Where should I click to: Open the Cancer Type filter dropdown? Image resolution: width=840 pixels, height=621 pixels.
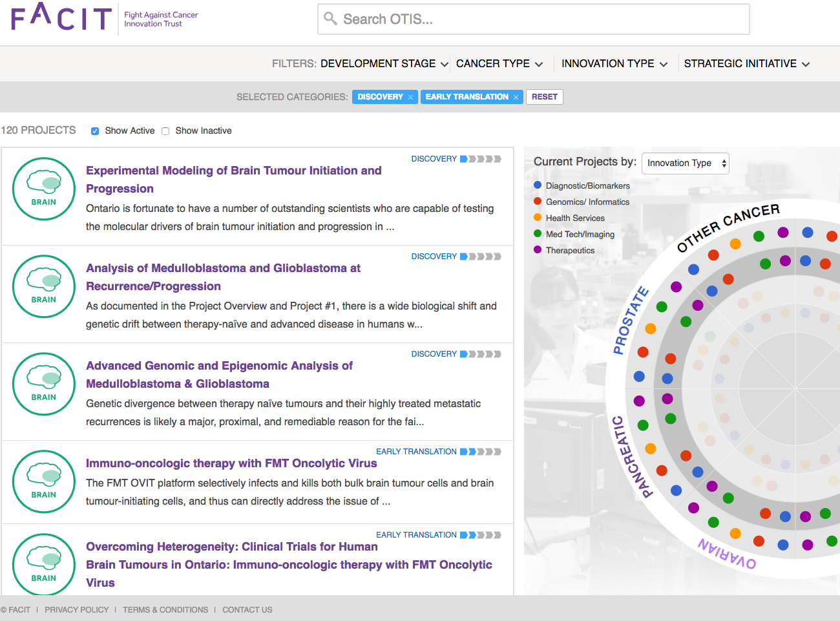pyautogui.click(x=499, y=64)
